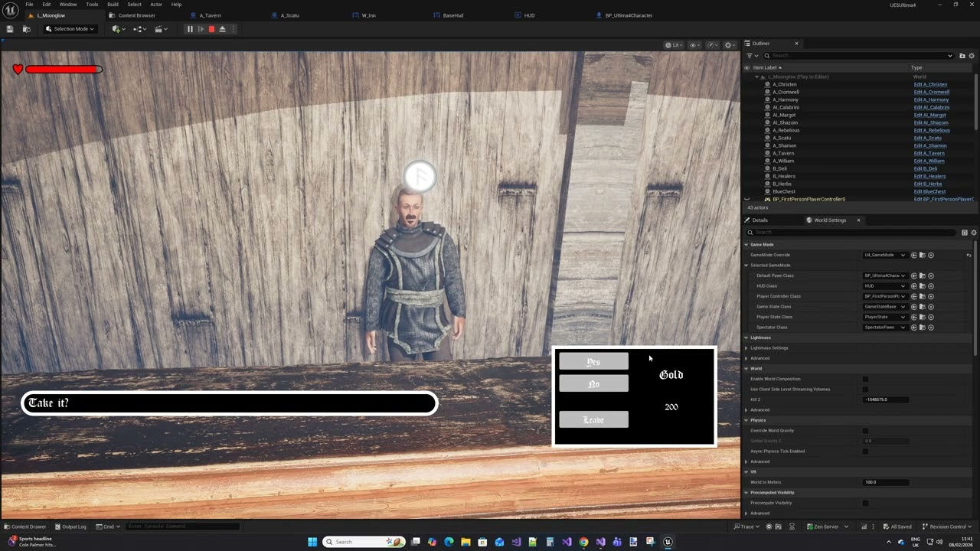Switch to the W_Inn tab
The image size is (980, 551).
368,15
